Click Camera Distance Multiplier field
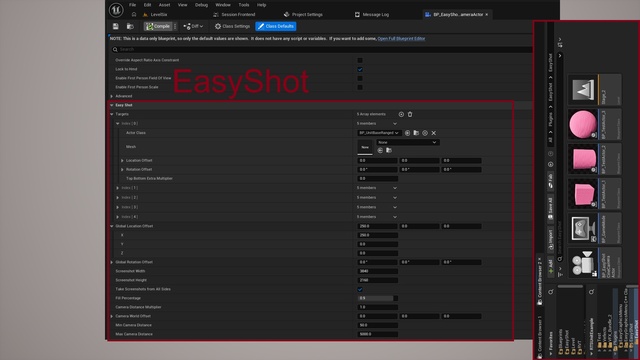 (x=378, y=307)
